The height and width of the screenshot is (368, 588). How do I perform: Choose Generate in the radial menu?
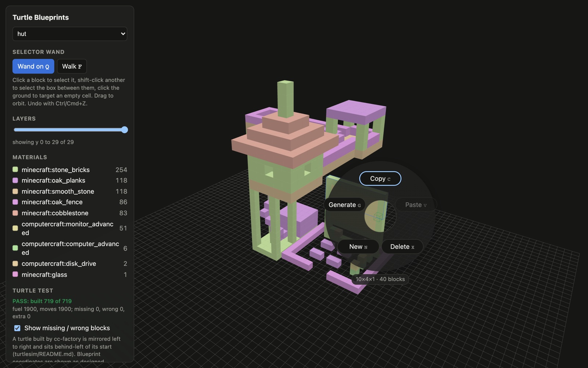coord(344,205)
